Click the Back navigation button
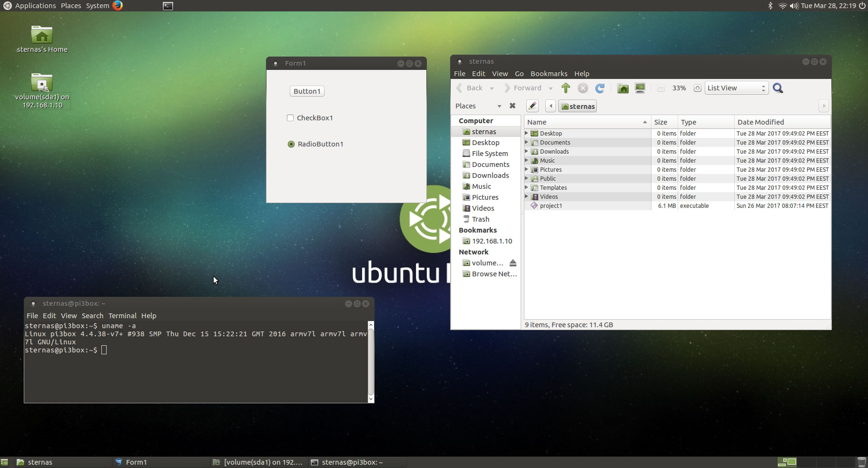Viewport: 868px width, 468px height. click(x=470, y=88)
